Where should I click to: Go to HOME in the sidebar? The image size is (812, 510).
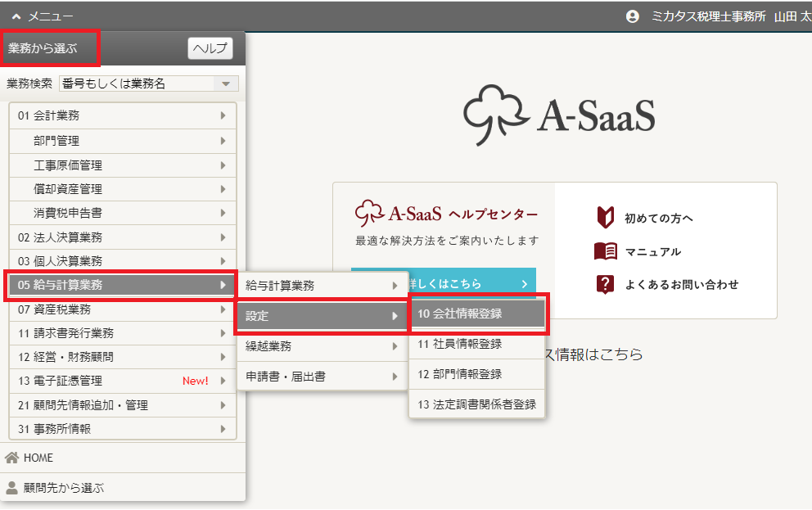tap(123, 458)
